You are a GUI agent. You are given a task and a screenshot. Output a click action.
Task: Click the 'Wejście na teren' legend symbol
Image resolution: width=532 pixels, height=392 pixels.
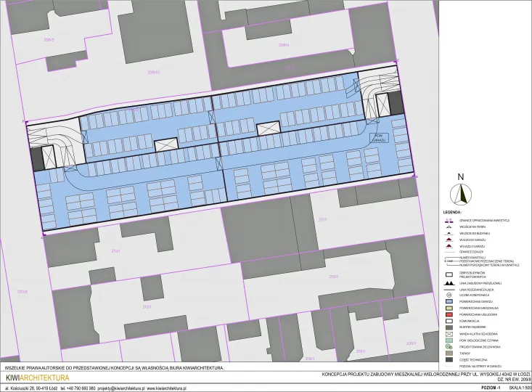tap(449, 226)
